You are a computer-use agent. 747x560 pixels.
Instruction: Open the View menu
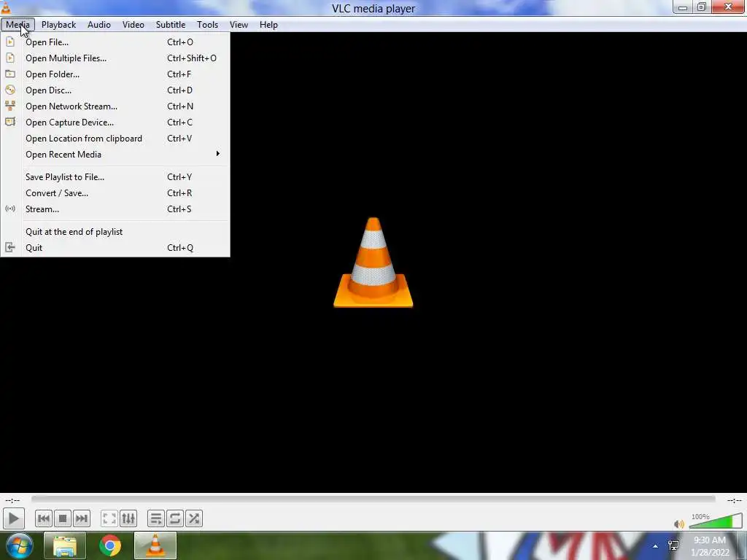click(239, 25)
